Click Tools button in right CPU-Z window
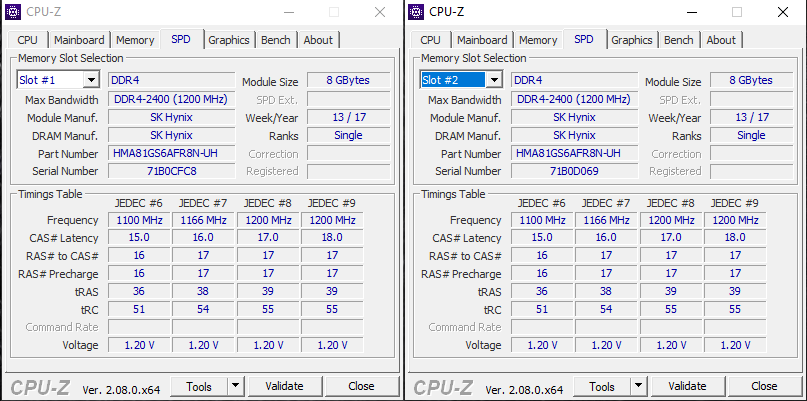 point(602,386)
